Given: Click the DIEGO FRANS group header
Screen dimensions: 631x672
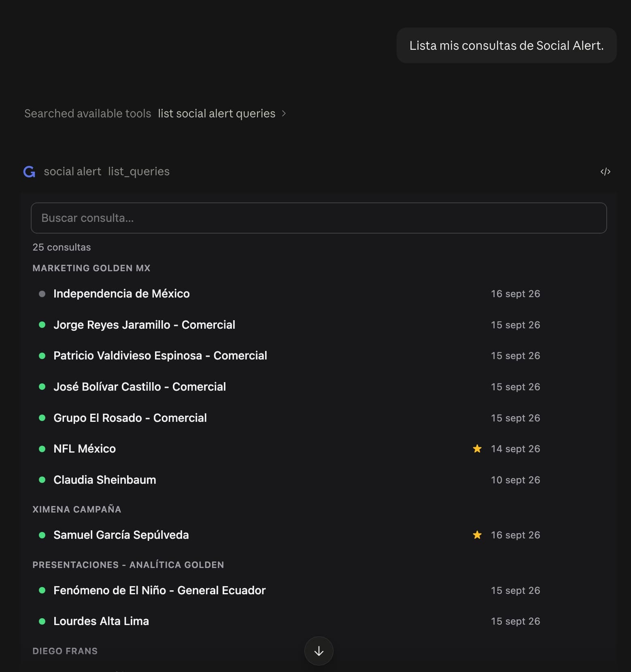Looking at the screenshot, I should 65,651.
